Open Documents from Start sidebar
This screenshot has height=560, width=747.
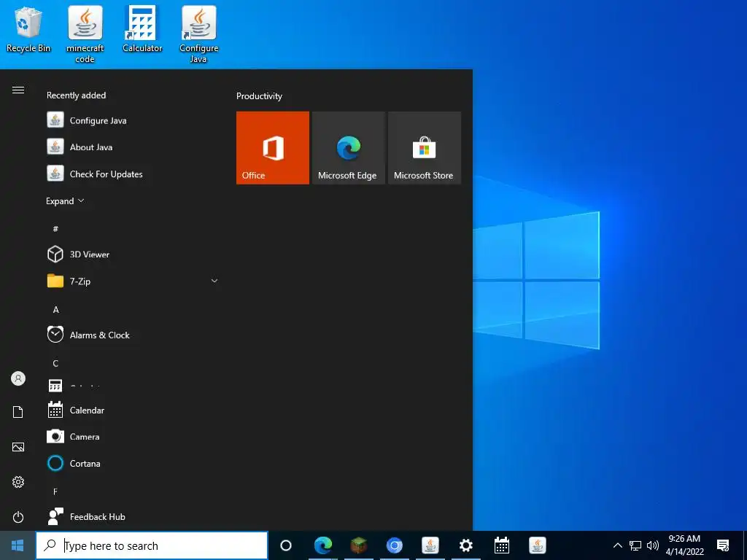[x=18, y=412]
